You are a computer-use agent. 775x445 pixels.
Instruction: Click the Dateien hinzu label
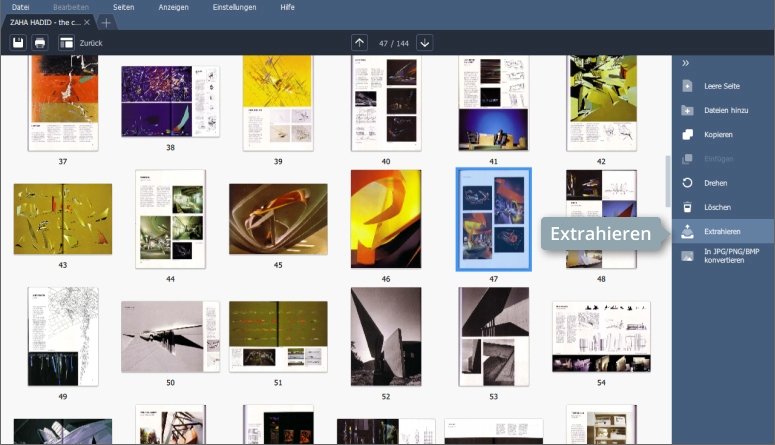pyautogui.click(x=726, y=110)
